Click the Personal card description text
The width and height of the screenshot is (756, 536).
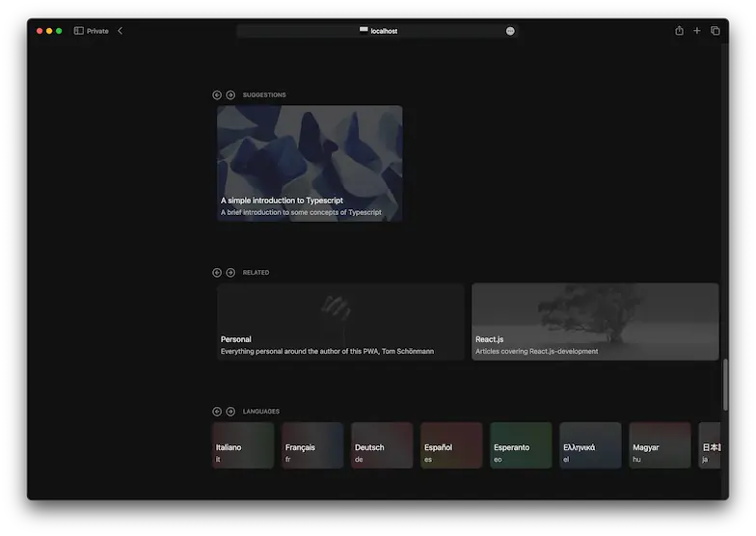click(328, 351)
